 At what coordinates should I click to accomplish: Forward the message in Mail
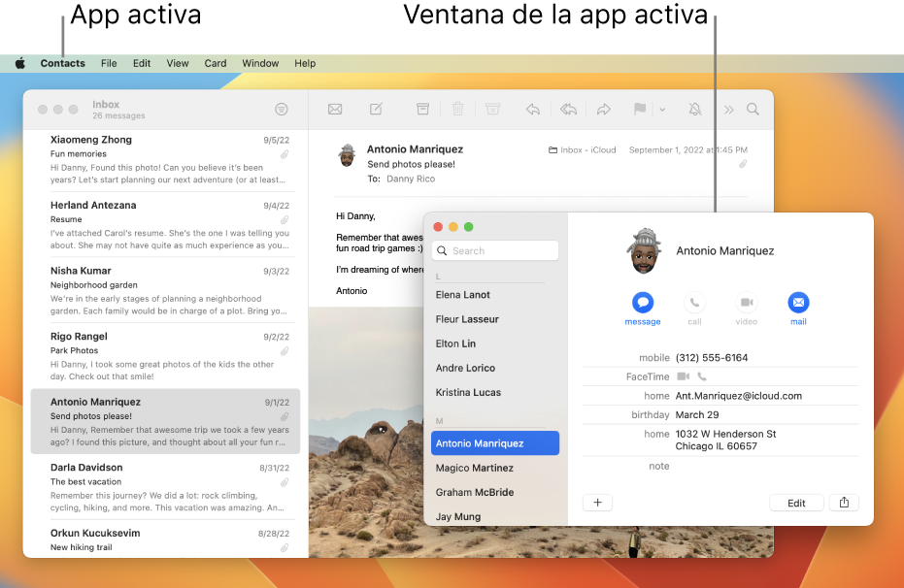604,109
